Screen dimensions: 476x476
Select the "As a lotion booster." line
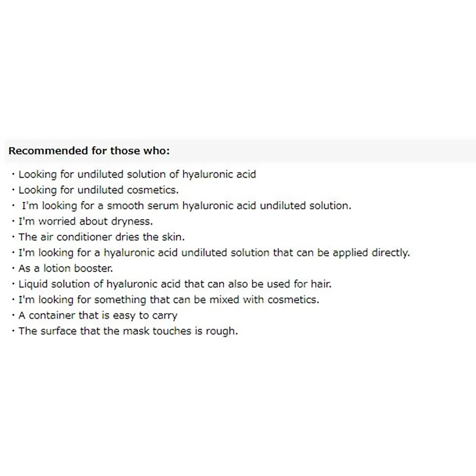tap(66, 268)
